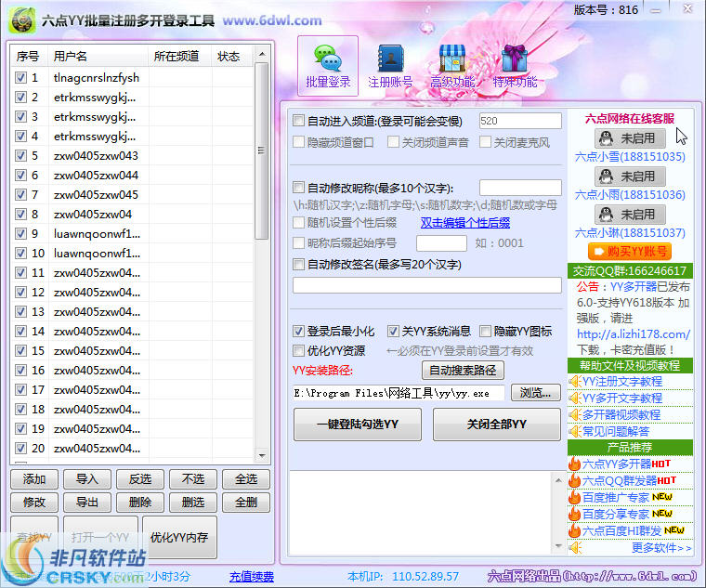Image resolution: width=706 pixels, height=588 pixels.
Task: Uncheck row 1 tlnagcnrslnzfysh checkbox
Action: tap(20, 77)
